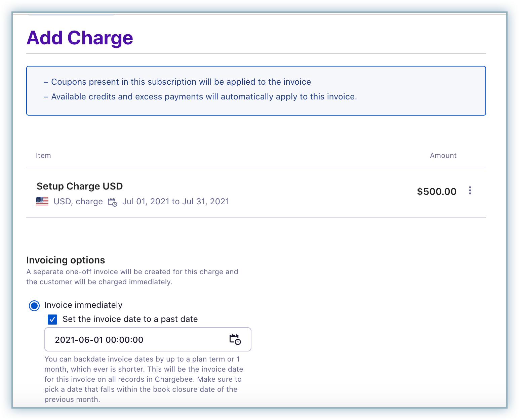This screenshot has height=420, width=519.
Task: Click the 2021-06-01 00:00:00 date field
Action: (x=134, y=340)
